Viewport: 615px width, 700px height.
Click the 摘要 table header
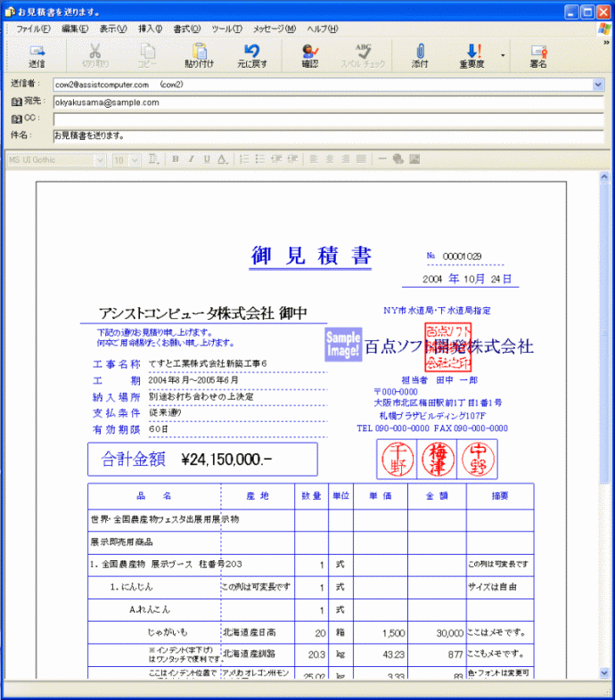[500, 496]
